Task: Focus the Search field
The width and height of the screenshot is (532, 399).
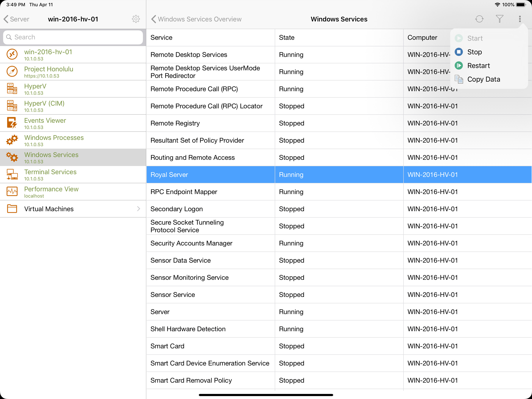Action: click(73, 37)
